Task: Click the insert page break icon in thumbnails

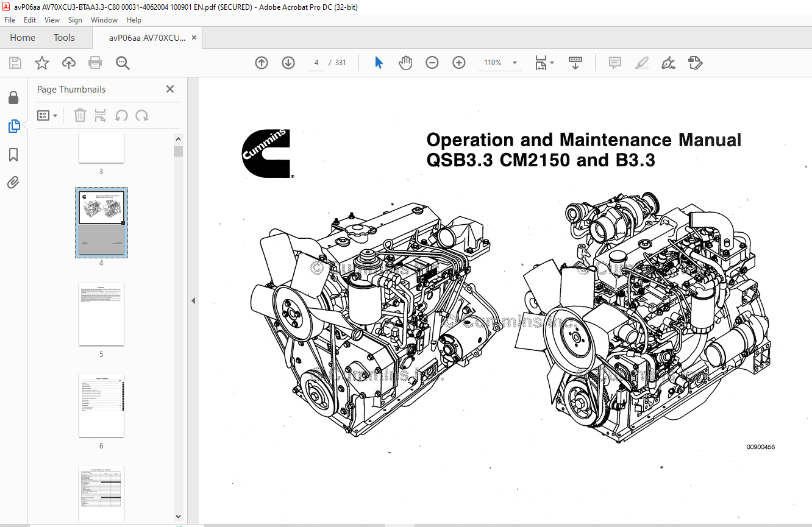Action: point(101,115)
